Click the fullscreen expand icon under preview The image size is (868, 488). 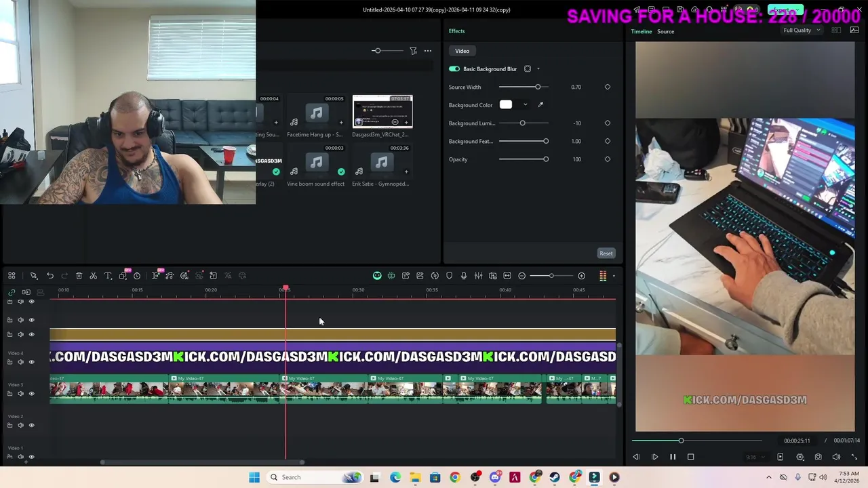[854, 457]
